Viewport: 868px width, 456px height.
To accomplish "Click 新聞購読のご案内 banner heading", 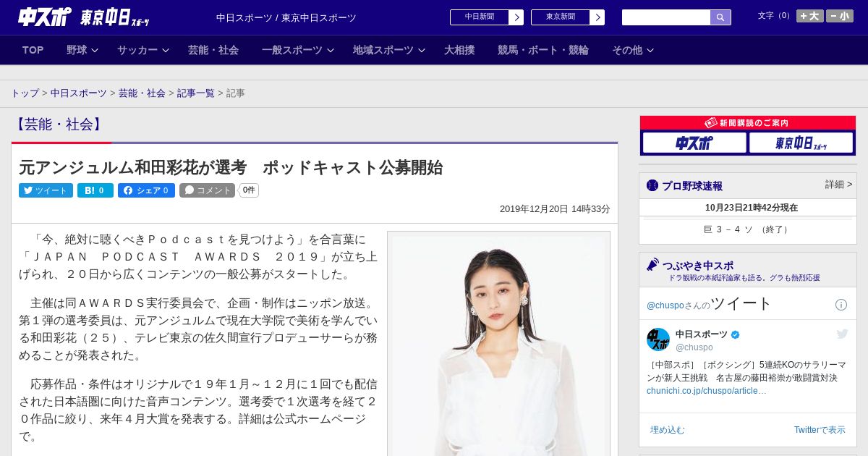I will point(747,123).
